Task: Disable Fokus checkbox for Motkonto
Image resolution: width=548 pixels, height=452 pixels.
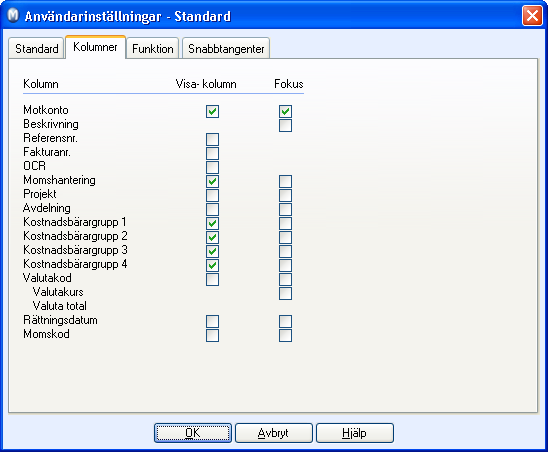Action: [x=286, y=112]
